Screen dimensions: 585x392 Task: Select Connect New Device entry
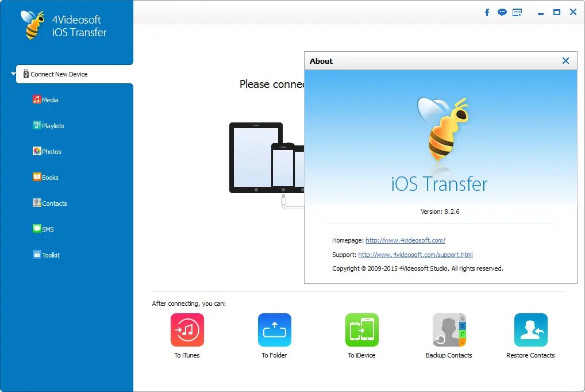point(75,74)
